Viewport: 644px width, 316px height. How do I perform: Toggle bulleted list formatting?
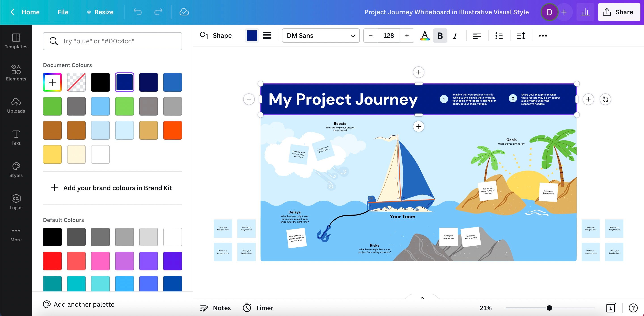point(499,36)
